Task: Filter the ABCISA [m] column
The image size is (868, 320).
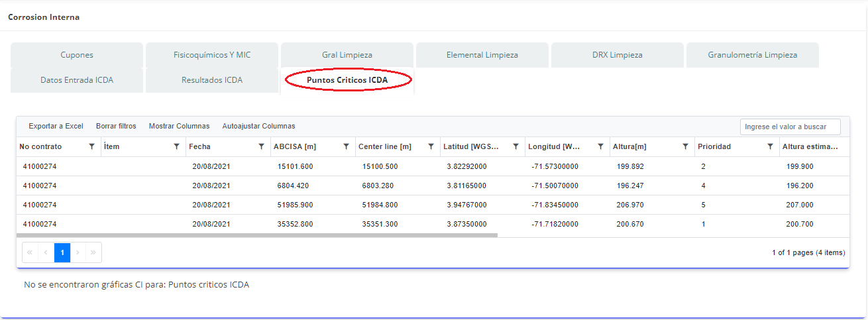Action: coord(346,146)
